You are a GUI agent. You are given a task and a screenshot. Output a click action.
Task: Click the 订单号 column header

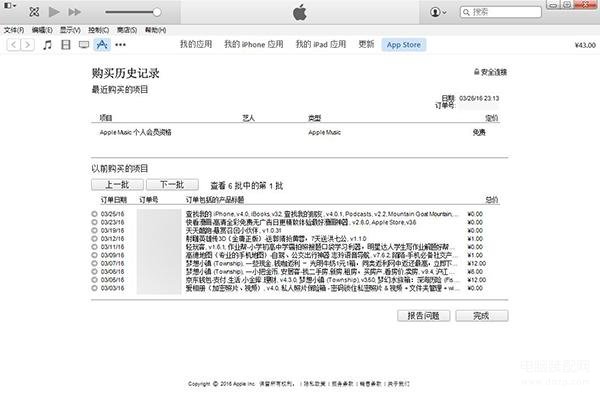click(x=149, y=200)
